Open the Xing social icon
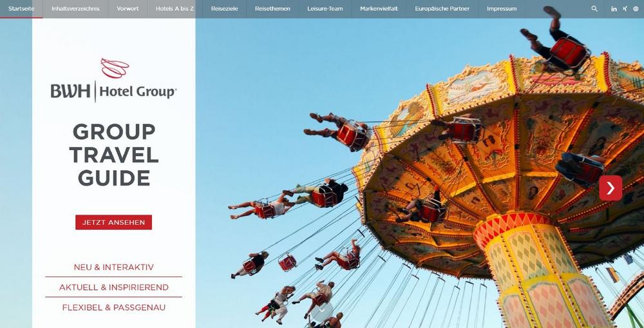 tap(625, 8)
